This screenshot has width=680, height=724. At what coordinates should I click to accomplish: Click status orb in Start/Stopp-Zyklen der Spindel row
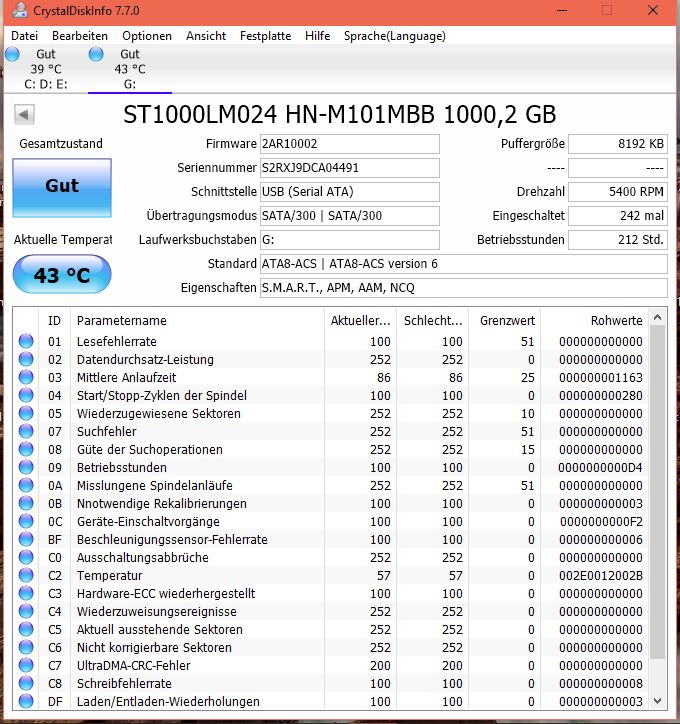pos(26,395)
